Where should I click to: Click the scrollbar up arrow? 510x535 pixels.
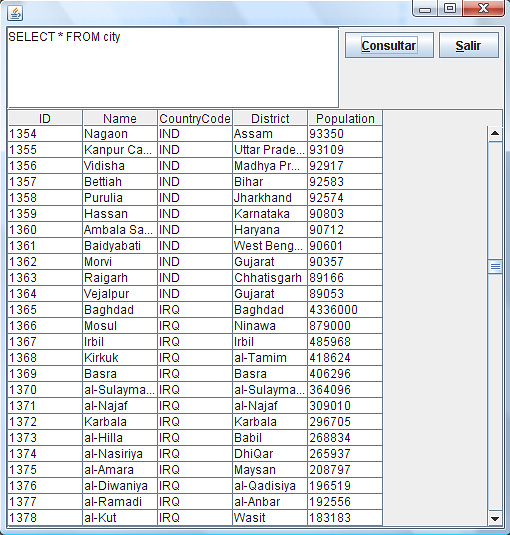[x=495, y=133]
